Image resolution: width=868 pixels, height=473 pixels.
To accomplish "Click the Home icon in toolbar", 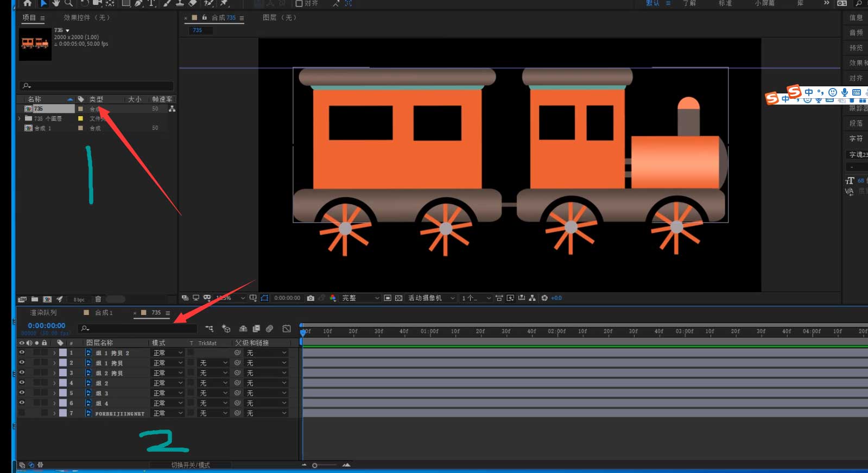I will 27,3.
